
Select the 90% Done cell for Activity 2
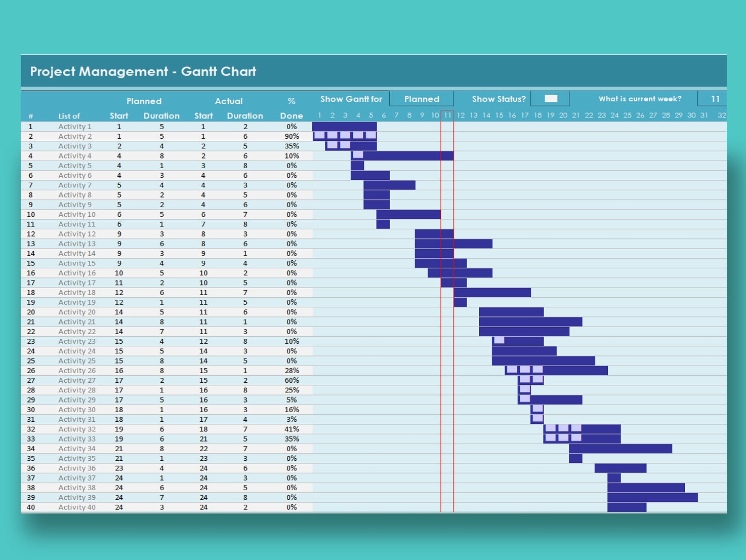coord(292,136)
